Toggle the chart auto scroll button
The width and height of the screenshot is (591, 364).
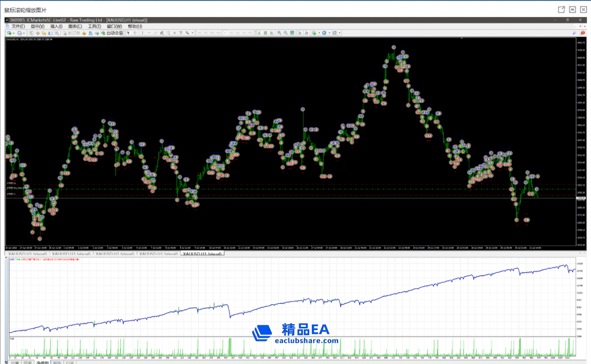[x=300, y=33]
